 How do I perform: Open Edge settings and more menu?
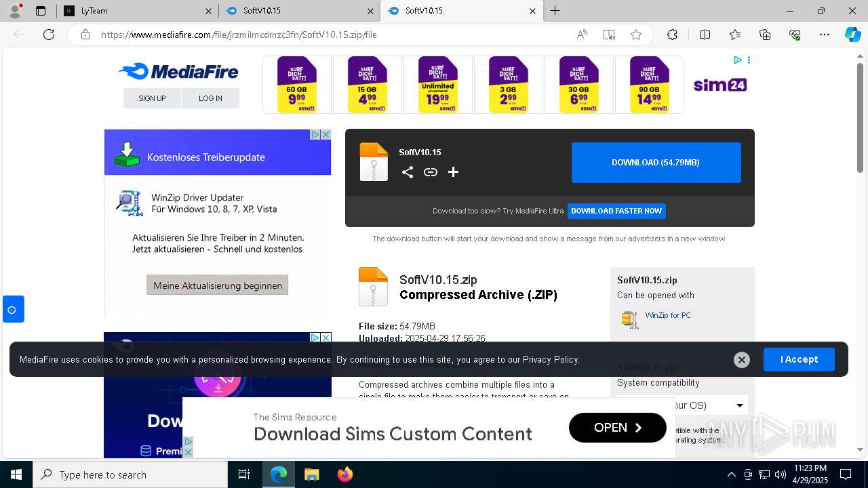coord(825,35)
